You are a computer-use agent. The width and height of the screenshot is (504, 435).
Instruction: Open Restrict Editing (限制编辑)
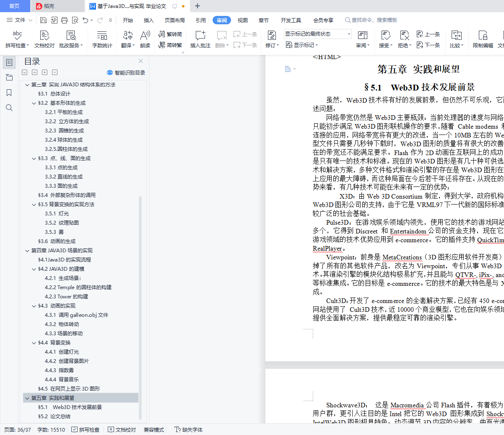[x=483, y=39]
